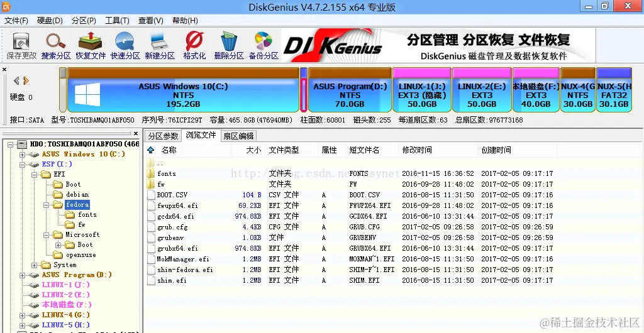Open the 工具(T) menu
The height and width of the screenshot is (333, 644).
pyautogui.click(x=117, y=21)
